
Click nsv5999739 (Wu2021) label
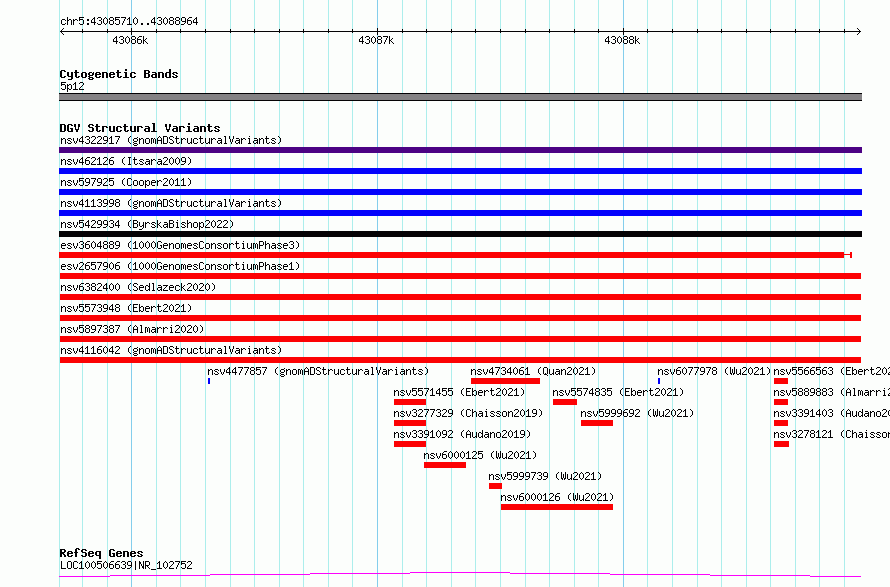[x=545, y=476]
